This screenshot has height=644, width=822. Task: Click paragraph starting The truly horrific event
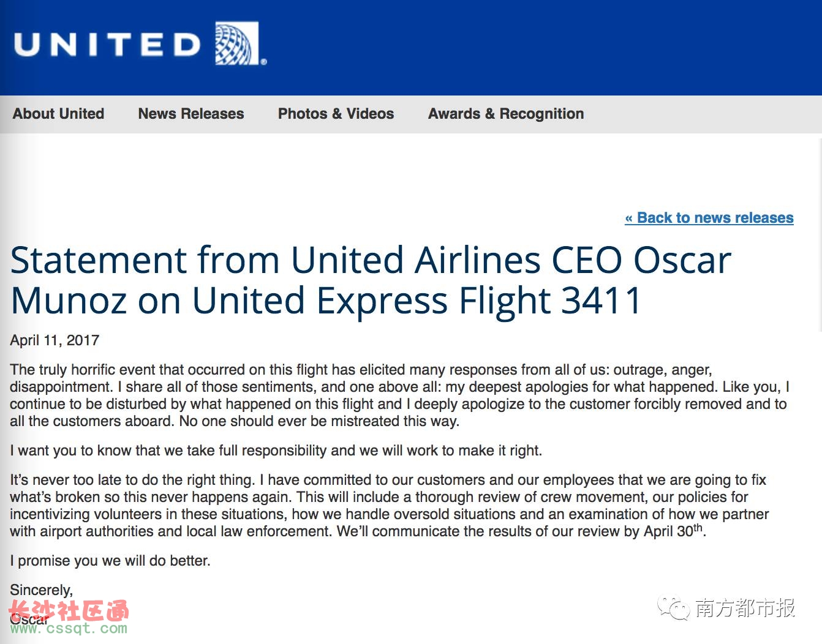point(399,395)
